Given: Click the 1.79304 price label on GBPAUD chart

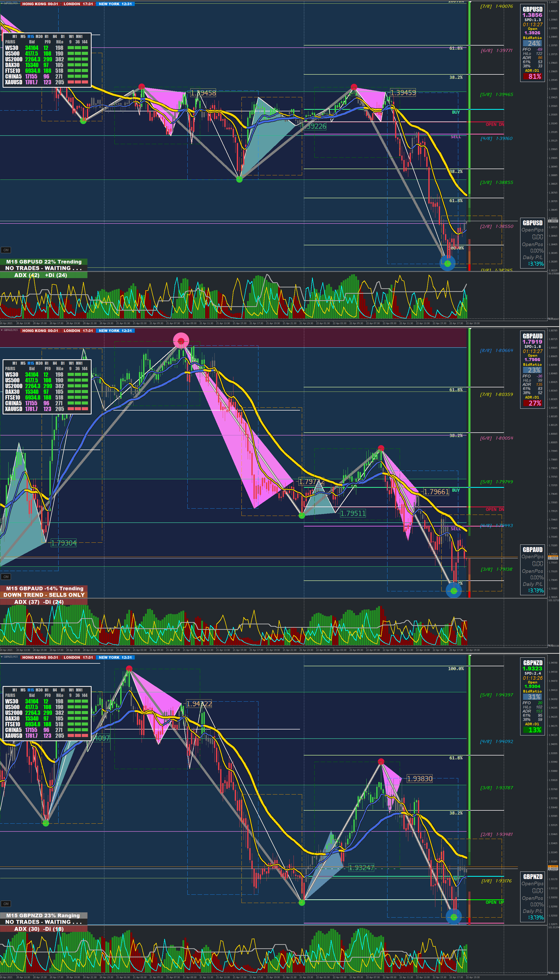Looking at the screenshot, I should (63, 543).
